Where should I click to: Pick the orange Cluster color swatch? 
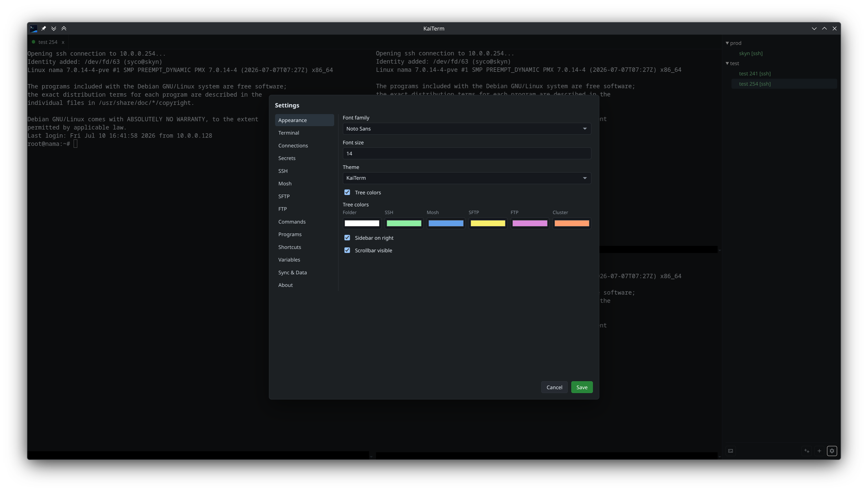coord(571,223)
